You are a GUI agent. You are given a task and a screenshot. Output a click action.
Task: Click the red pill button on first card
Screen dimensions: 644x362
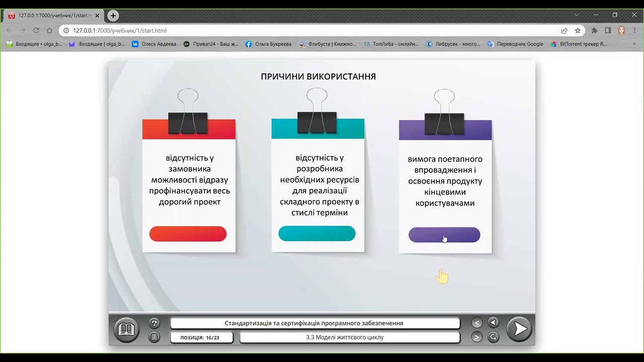(188, 234)
